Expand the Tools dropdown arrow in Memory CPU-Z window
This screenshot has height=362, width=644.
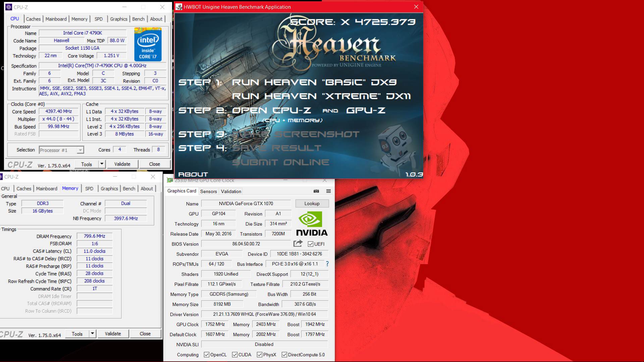(x=93, y=334)
